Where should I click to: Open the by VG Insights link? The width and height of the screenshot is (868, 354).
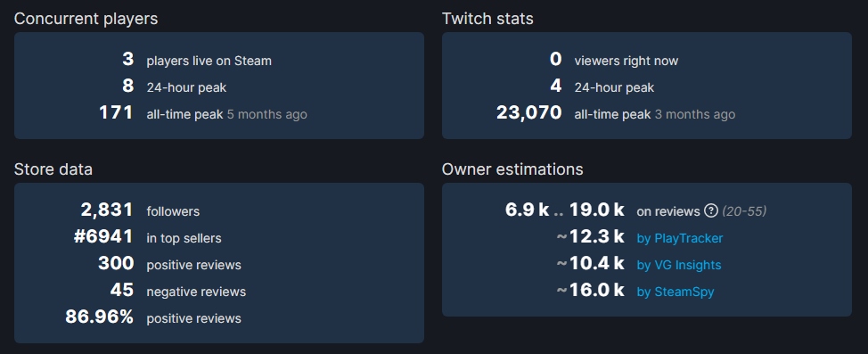pyautogui.click(x=679, y=265)
